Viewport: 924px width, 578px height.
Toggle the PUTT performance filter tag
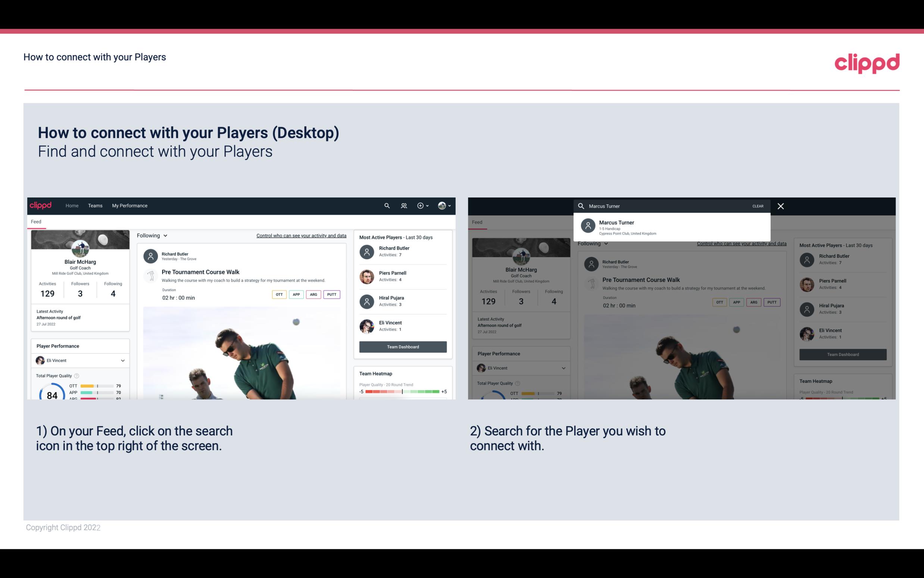point(331,294)
